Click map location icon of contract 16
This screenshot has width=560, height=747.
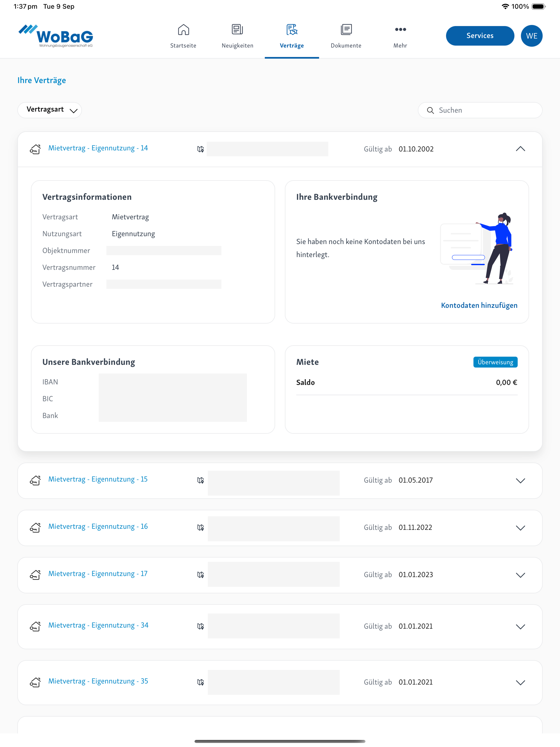(x=201, y=527)
